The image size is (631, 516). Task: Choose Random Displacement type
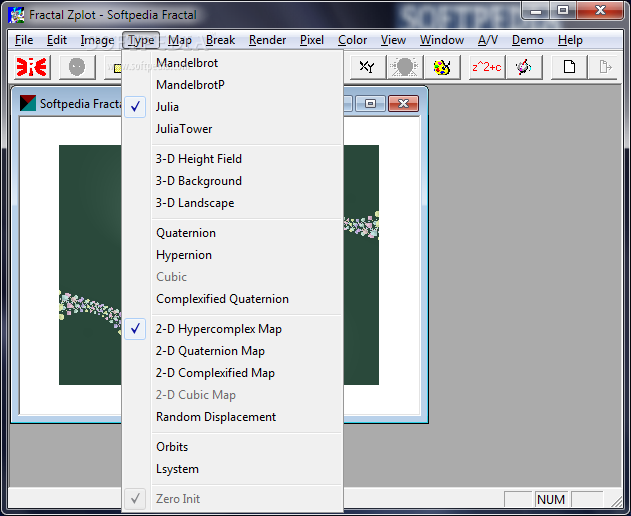coord(233,417)
